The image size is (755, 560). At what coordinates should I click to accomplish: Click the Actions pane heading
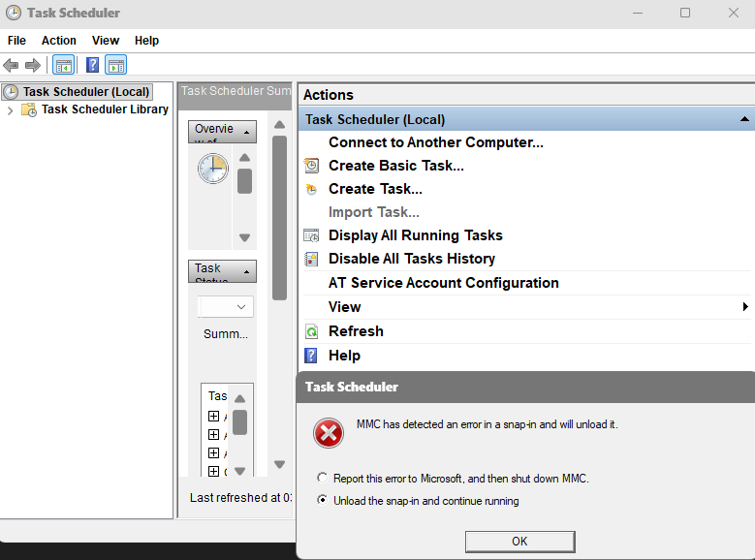329,95
